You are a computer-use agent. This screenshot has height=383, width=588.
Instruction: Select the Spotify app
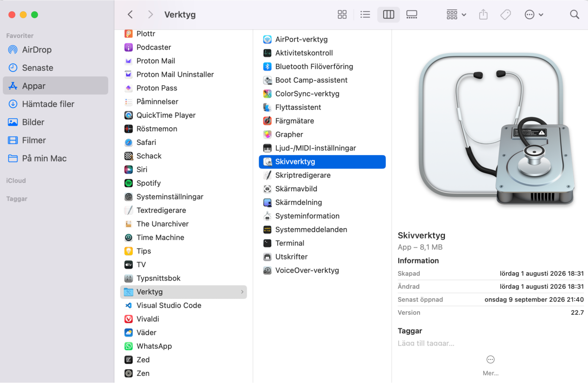183,183
